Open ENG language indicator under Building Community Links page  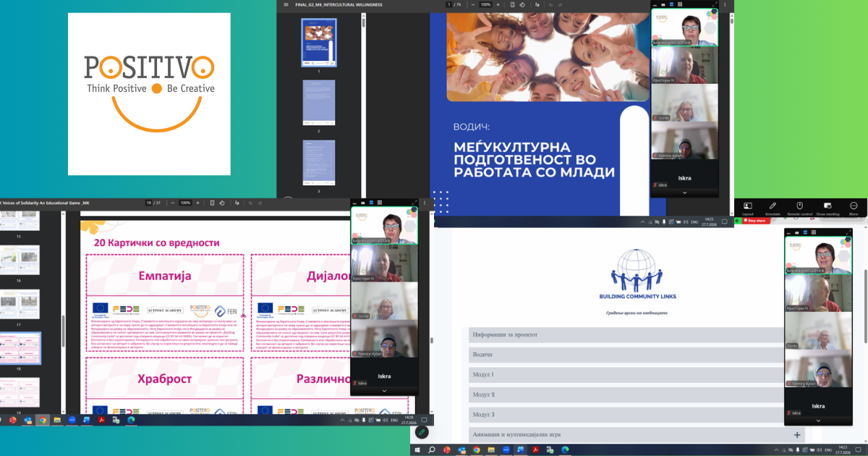pos(827,449)
